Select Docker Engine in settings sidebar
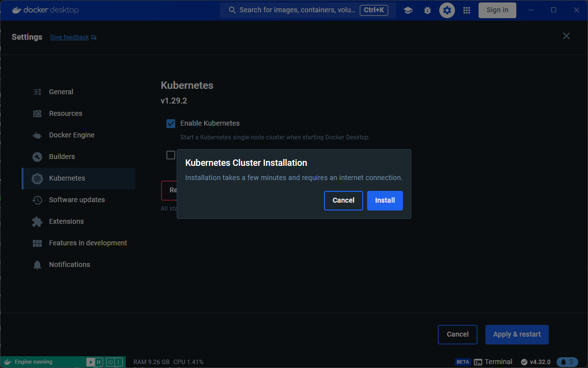This screenshot has width=588, height=368. click(72, 135)
